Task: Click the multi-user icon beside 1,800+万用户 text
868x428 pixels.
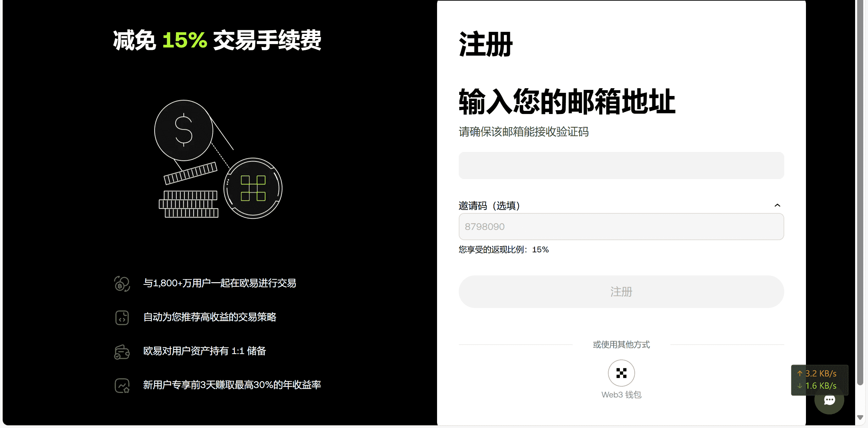Action: pyautogui.click(x=122, y=283)
